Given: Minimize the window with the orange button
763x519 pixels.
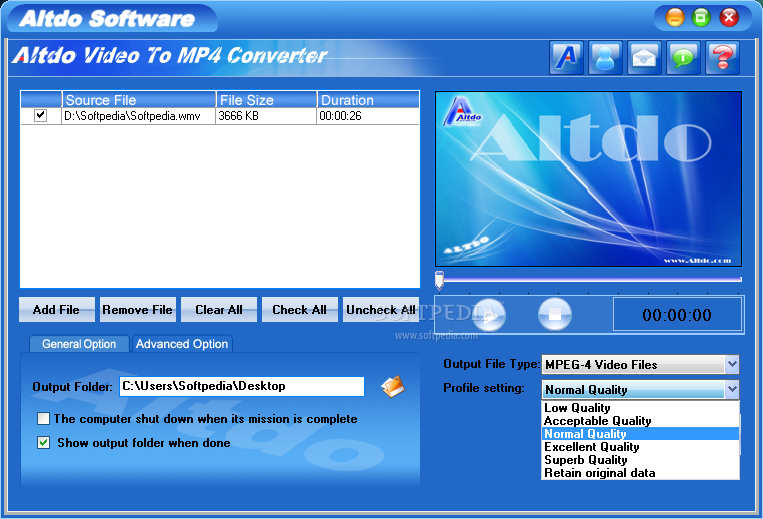Looking at the screenshot, I should click(x=674, y=18).
